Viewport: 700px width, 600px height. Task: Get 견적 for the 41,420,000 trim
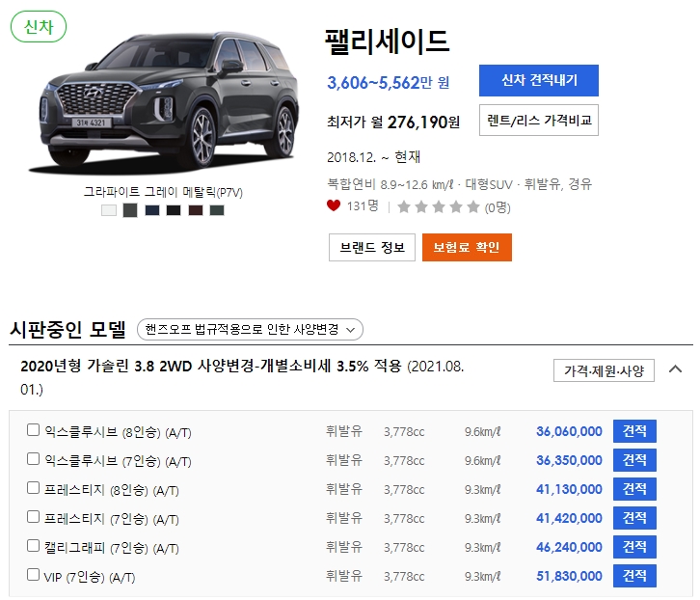click(634, 518)
